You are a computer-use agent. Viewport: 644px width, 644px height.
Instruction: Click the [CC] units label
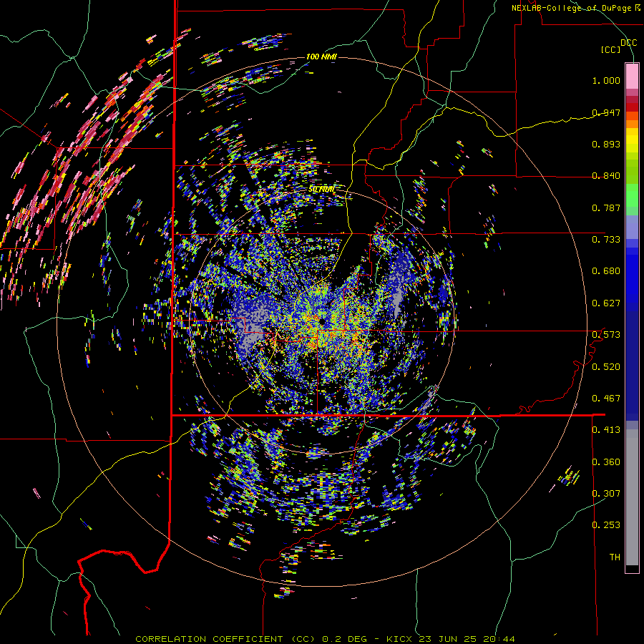[611, 49]
